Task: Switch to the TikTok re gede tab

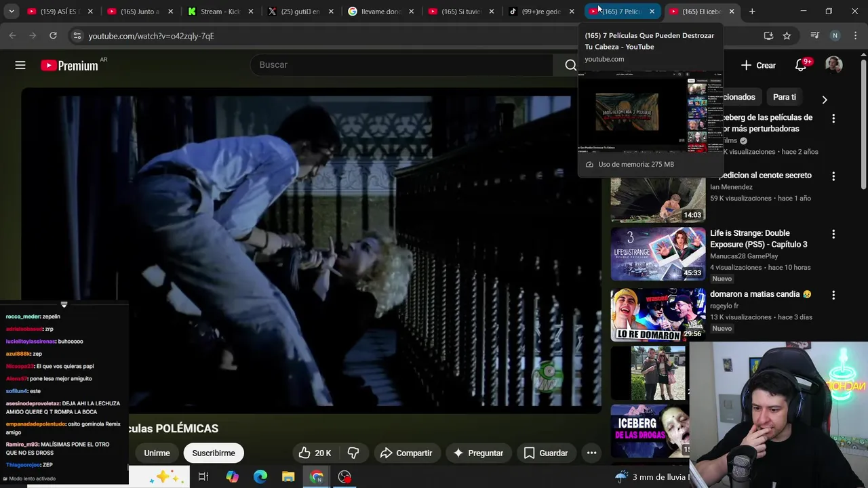Action: (542, 12)
